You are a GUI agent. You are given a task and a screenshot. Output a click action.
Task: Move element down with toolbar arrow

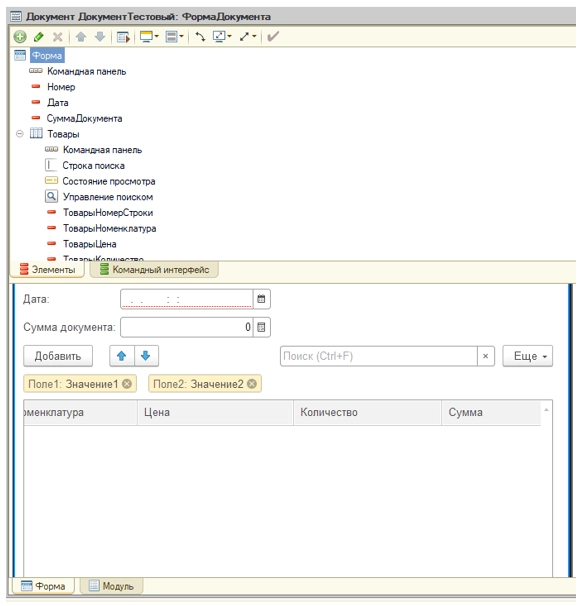tap(100, 37)
